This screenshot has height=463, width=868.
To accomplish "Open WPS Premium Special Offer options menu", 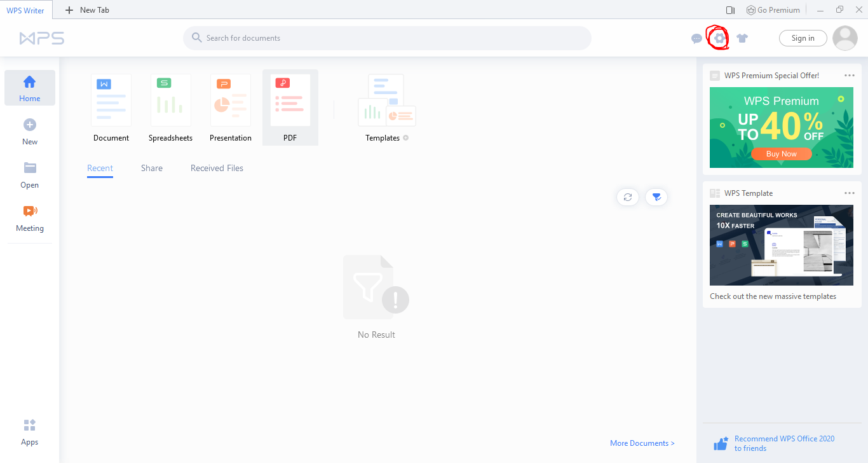I will 850,76.
